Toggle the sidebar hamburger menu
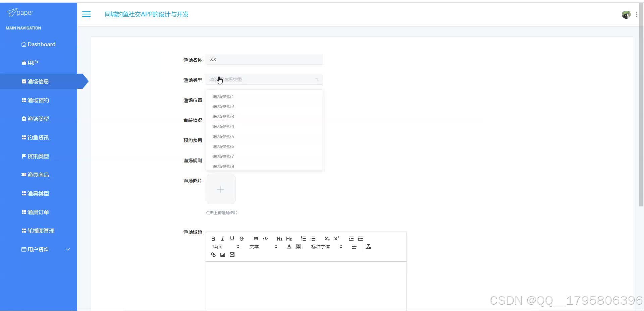 [86, 14]
